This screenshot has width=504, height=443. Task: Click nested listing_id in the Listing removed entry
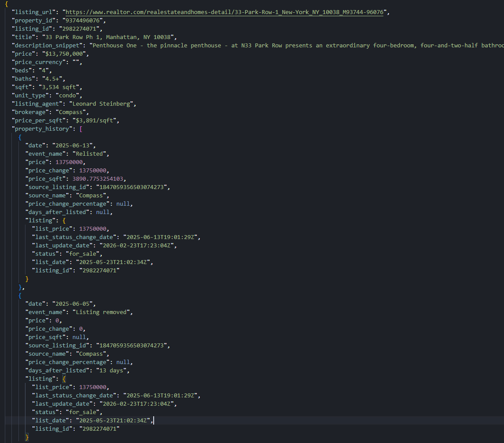(76, 429)
